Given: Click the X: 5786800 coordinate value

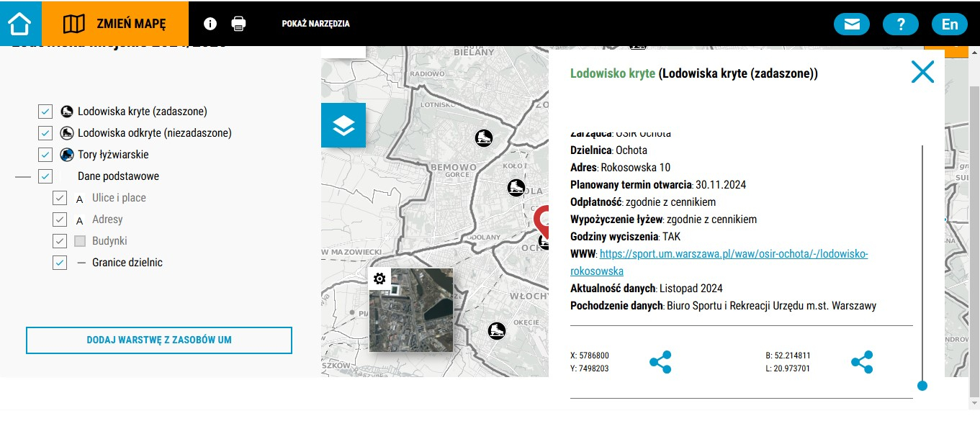Looking at the screenshot, I should click(x=590, y=356).
